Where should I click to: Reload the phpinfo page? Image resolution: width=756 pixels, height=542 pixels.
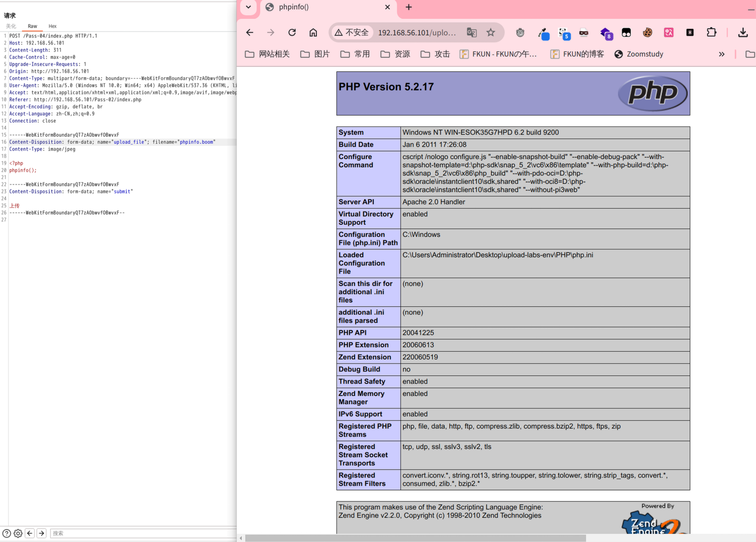point(292,33)
